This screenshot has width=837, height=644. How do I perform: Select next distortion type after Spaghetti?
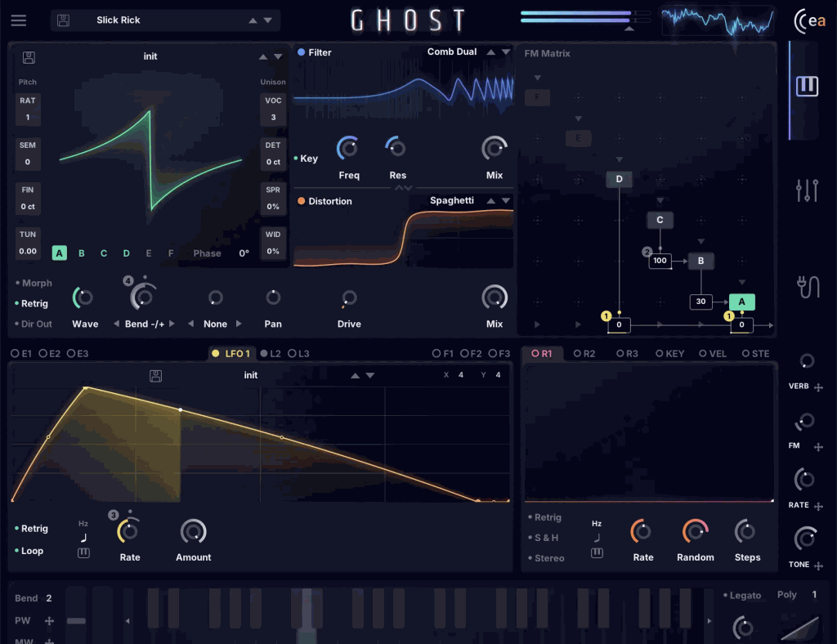click(505, 200)
